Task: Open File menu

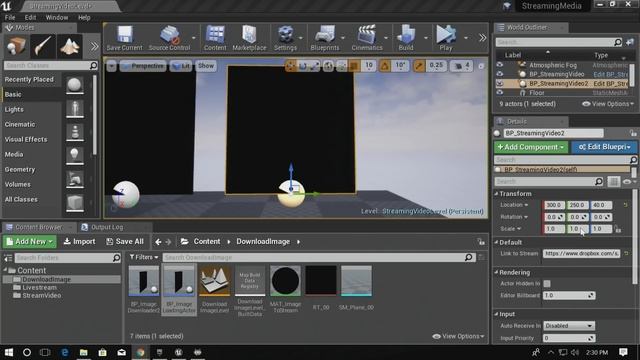Action: (10, 18)
